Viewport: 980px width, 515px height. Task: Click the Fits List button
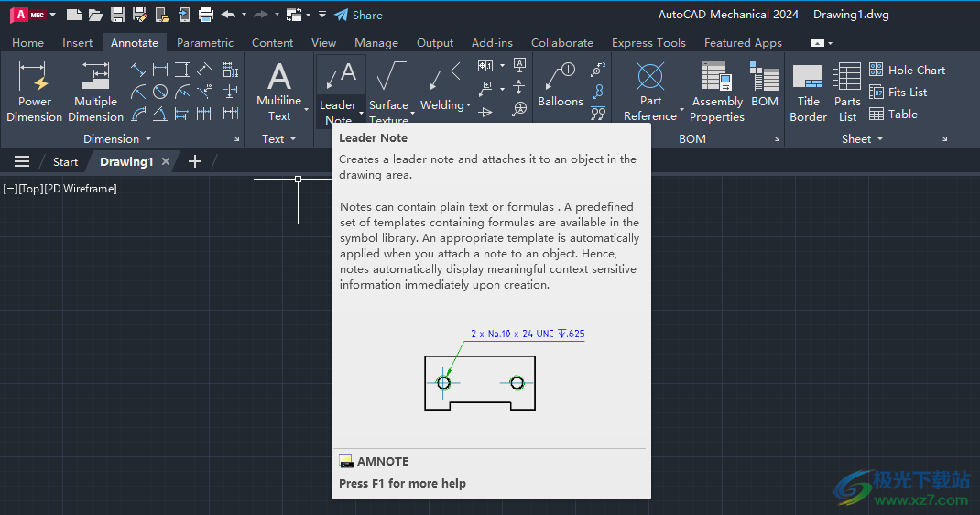click(x=898, y=93)
